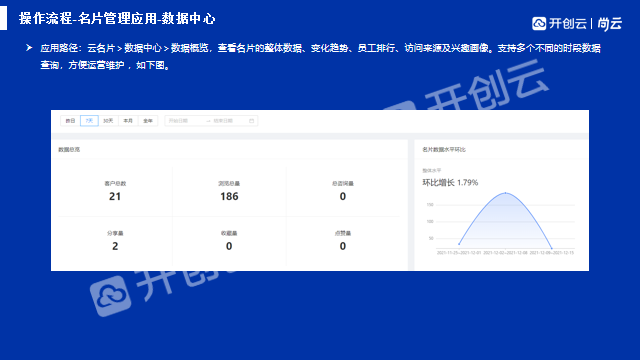Click the 浏览总量 label

[229, 184]
